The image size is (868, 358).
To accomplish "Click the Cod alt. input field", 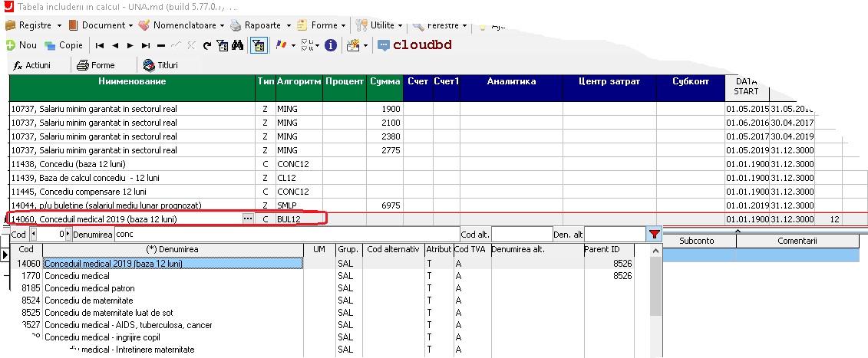I will pos(522,235).
